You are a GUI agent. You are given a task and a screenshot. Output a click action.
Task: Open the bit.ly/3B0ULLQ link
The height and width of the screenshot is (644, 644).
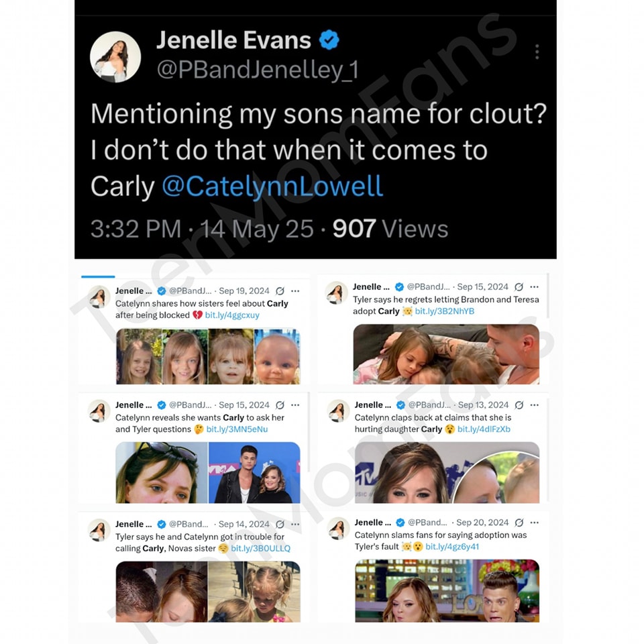point(260,548)
